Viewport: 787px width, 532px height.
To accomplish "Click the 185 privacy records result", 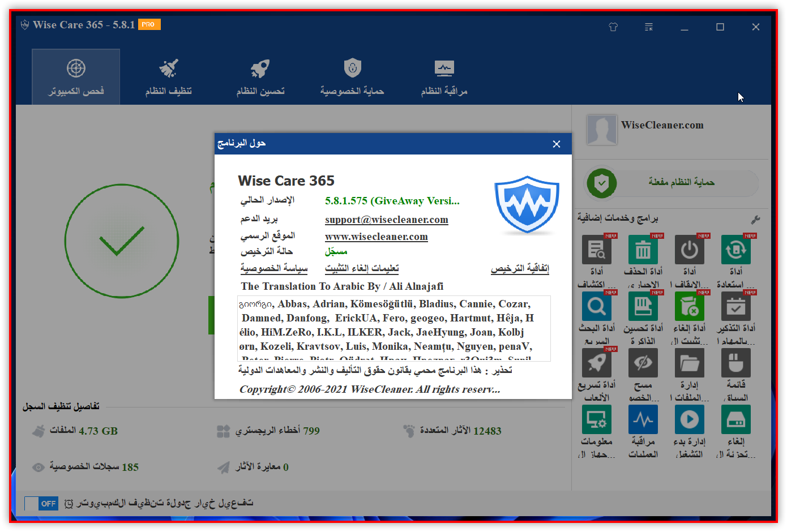I will pyautogui.click(x=94, y=467).
